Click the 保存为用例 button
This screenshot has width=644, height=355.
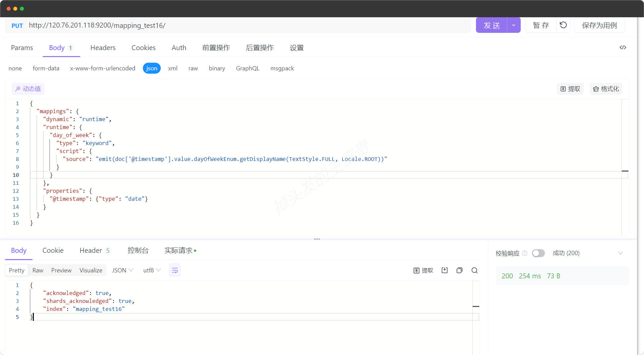tap(600, 25)
